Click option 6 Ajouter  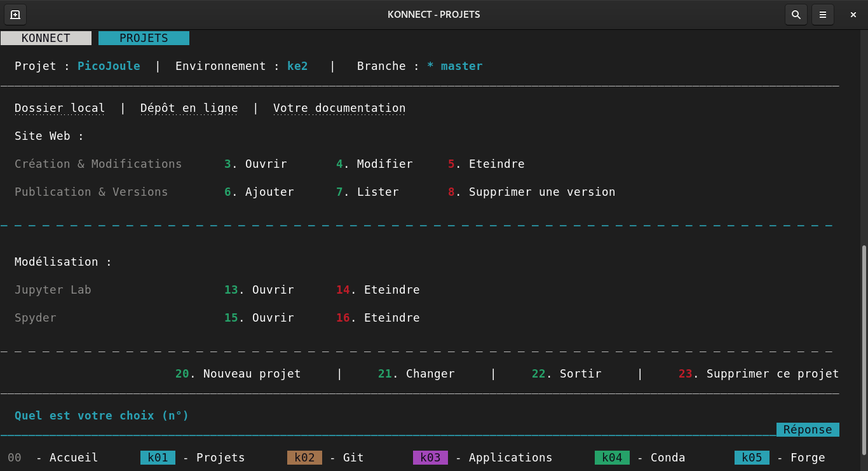pos(259,192)
